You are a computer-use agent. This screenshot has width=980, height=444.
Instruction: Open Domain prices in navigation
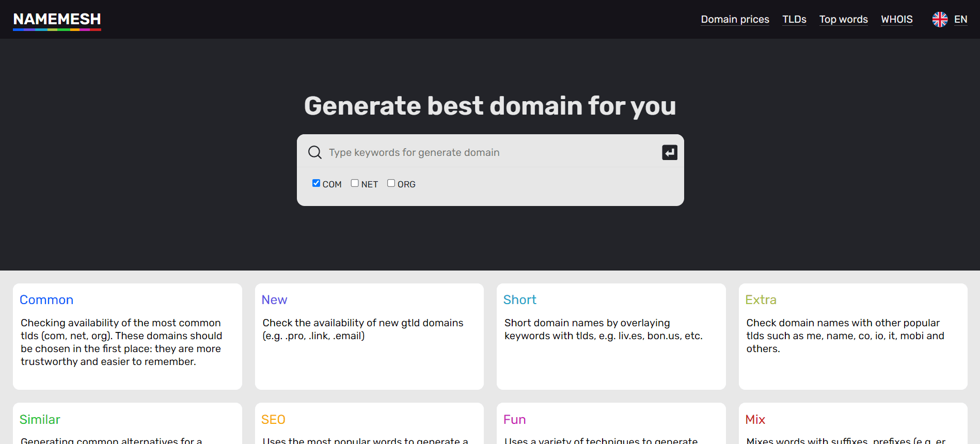735,20
